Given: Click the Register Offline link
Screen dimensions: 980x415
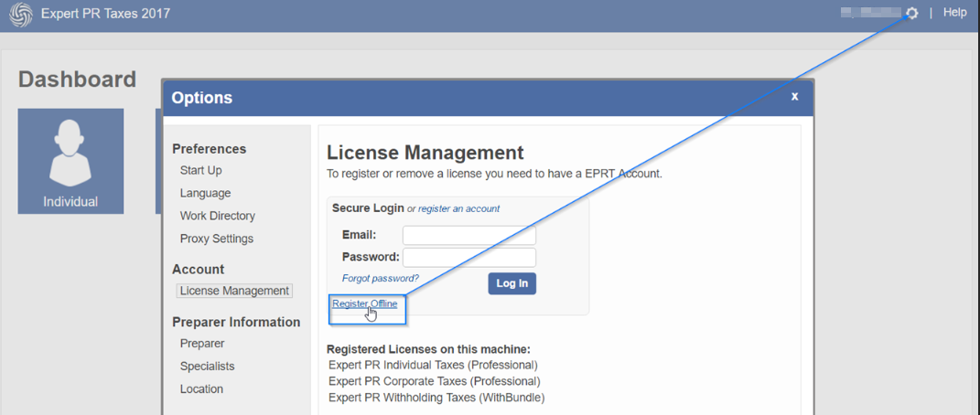Looking at the screenshot, I should (364, 303).
